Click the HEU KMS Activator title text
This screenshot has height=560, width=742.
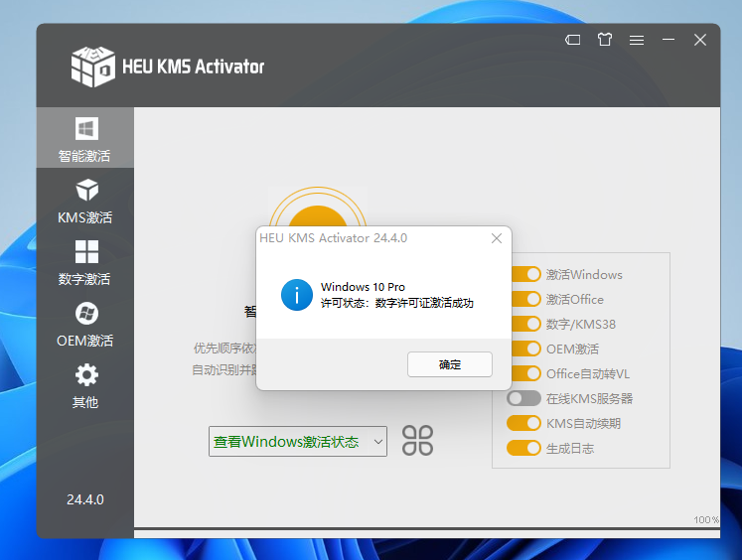(x=193, y=67)
